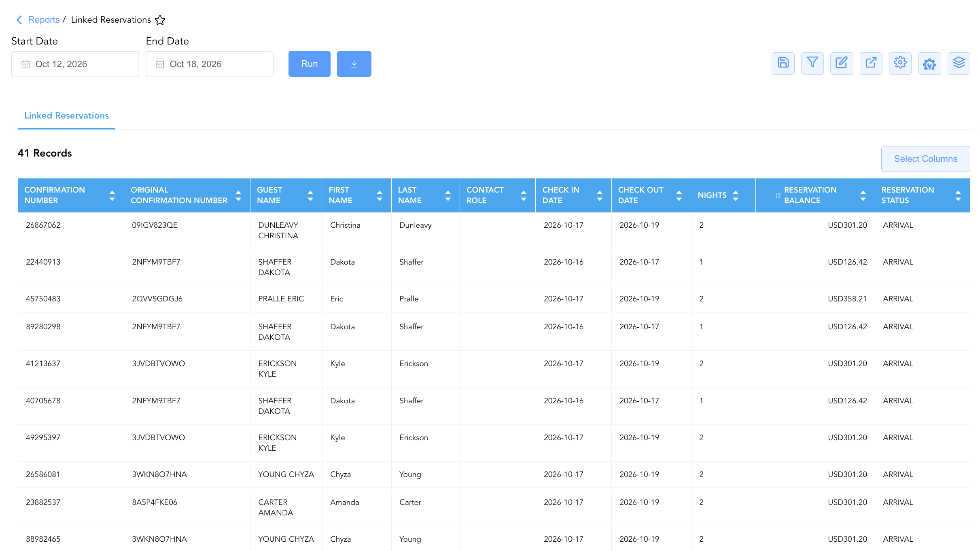
Task: Click the Reservation Balance column alignment icon
Action: [778, 195]
